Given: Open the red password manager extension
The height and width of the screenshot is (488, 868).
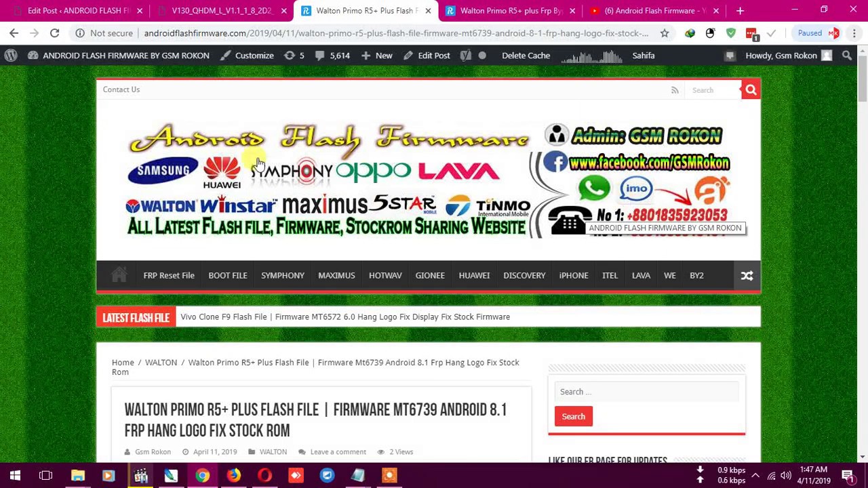Looking at the screenshot, I should click(x=751, y=33).
